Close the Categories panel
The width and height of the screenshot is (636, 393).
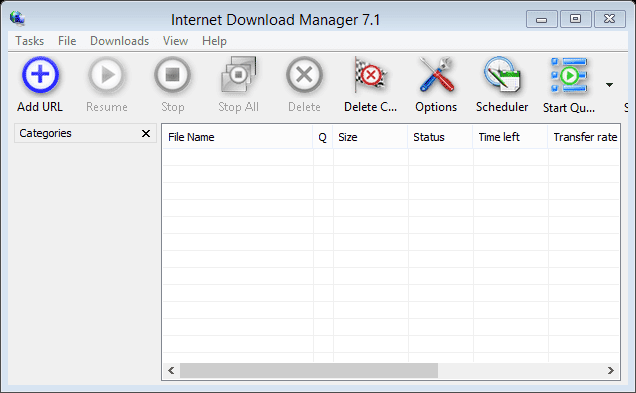[x=146, y=133]
